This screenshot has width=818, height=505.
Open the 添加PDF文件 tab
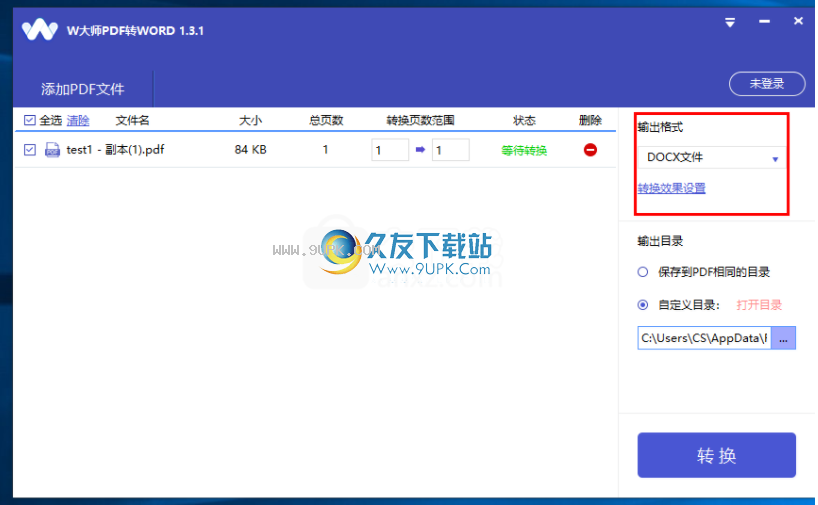pos(82,89)
